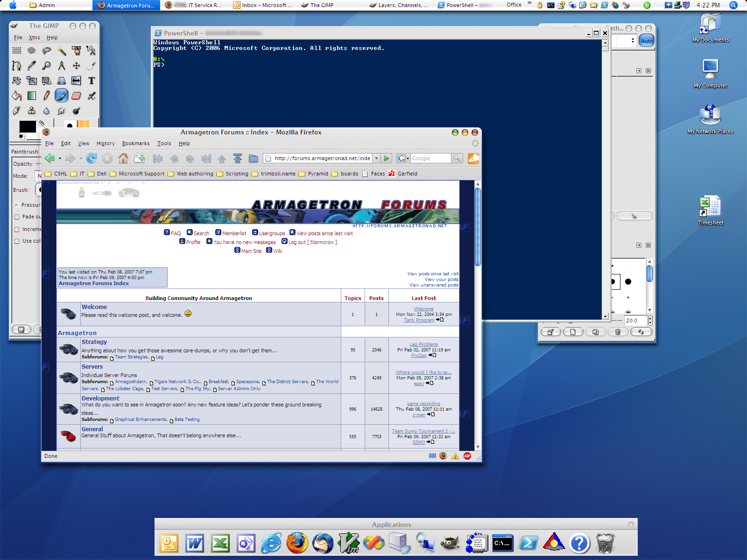Click Firefox Reload button

92,158
